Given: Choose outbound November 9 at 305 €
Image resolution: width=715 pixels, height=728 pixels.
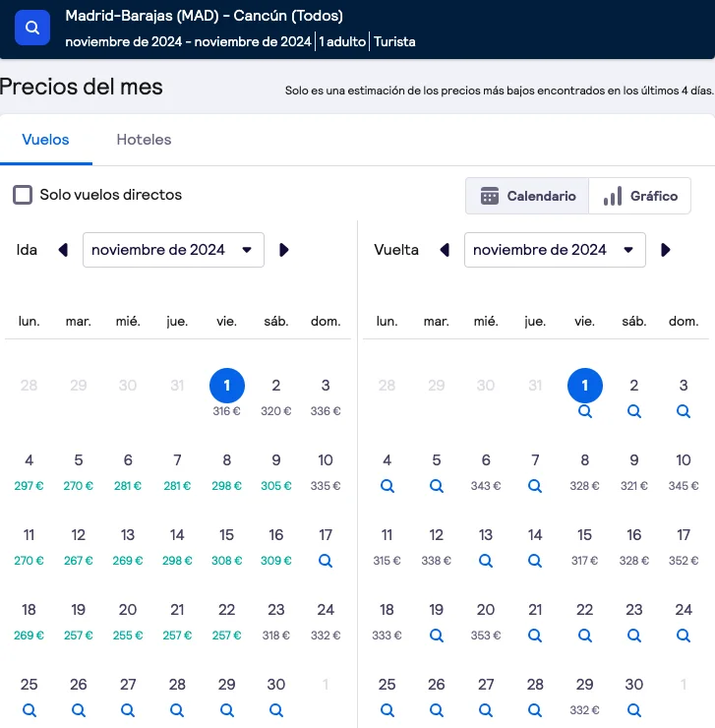Looking at the screenshot, I should click(275, 472).
